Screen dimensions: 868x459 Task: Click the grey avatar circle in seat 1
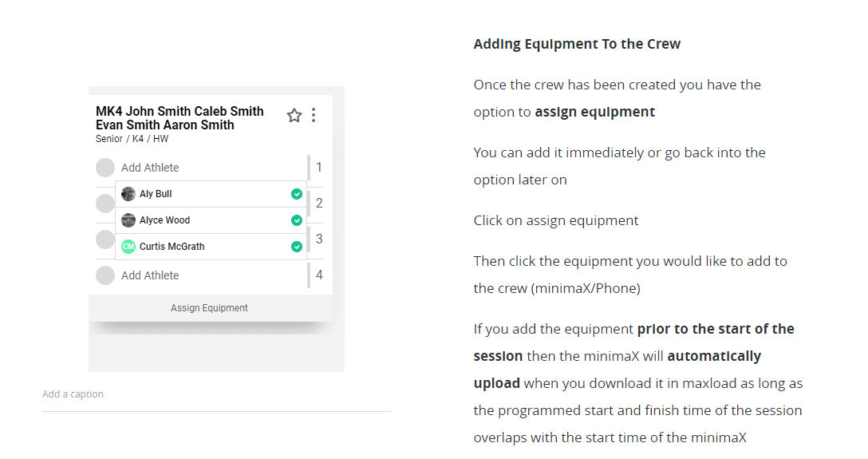(x=105, y=167)
